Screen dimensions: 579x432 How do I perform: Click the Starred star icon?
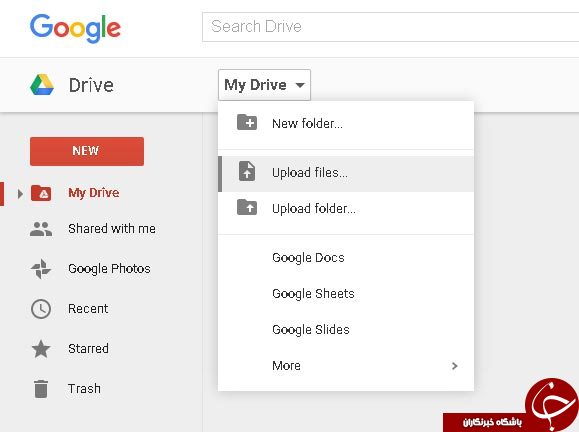pos(41,349)
